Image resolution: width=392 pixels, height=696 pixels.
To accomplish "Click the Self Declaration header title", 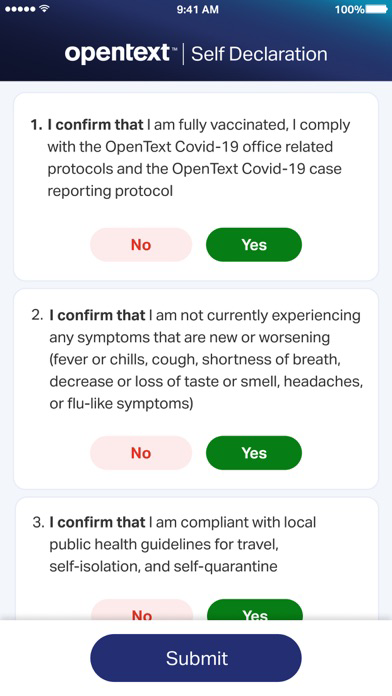I will [x=259, y=54].
